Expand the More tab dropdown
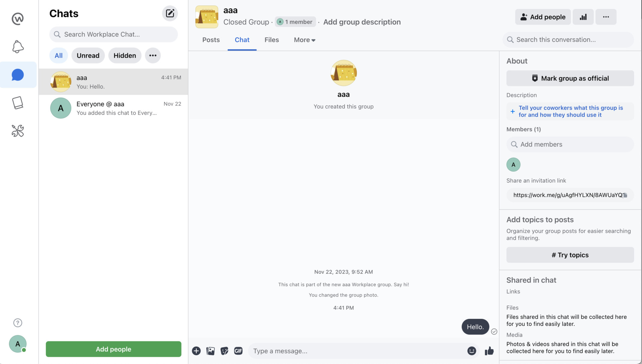Image resolution: width=642 pixels, height=364 pixels. 304,40
